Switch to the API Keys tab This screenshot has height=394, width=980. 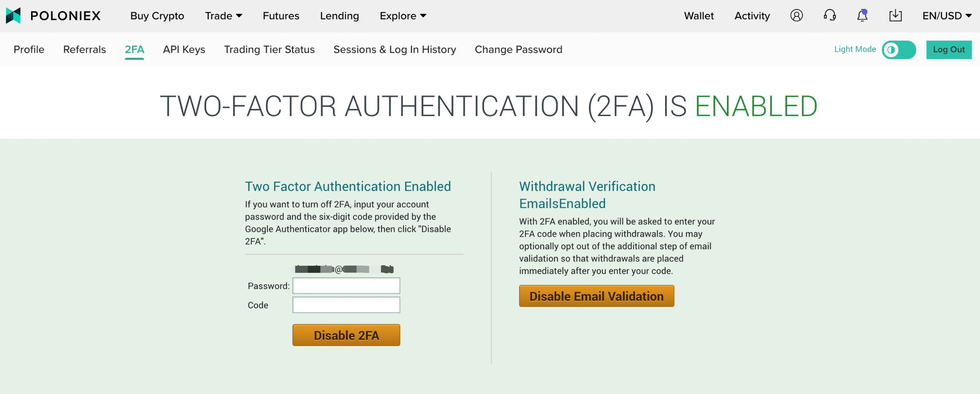point(184,50)
